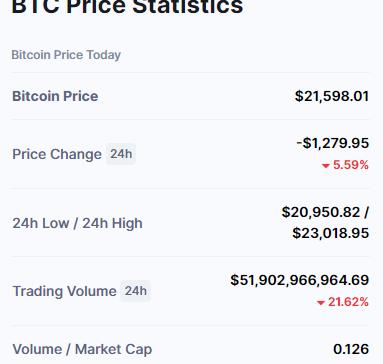
Task: Click the red down arrow beside 5.59%
Action: [326, 166]
